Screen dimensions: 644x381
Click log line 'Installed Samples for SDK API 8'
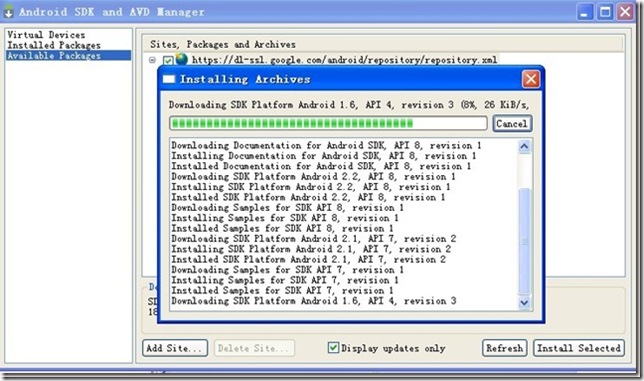coord(282,228)
